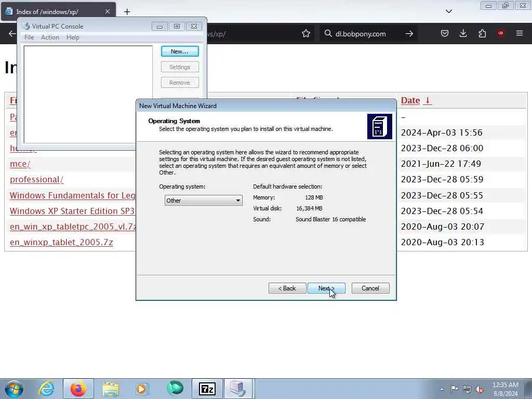Image resolution: width=532 pixels, height=399 pixels.
Task: Click the Sound Blaster 16 compatible value
Action: click(x=330, y=219)
